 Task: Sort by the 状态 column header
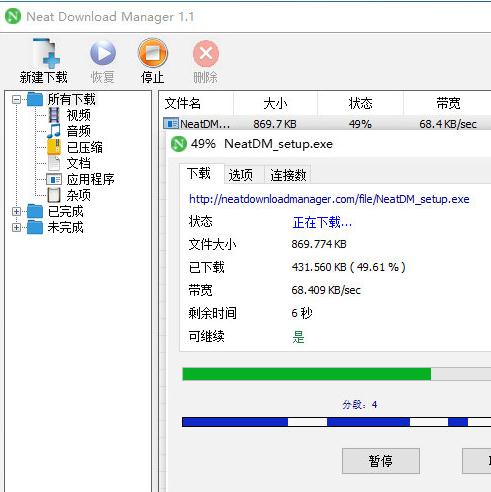tap(360, 103)
